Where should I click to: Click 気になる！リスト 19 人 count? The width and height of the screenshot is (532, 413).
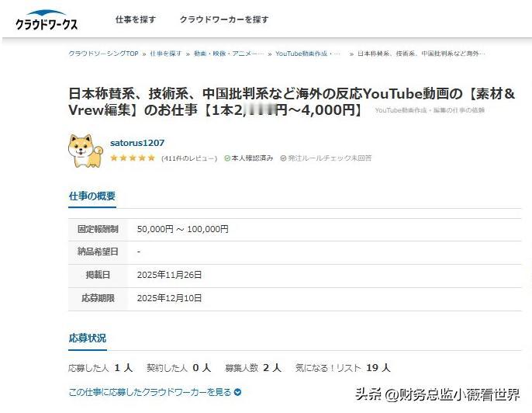(343, 368)
